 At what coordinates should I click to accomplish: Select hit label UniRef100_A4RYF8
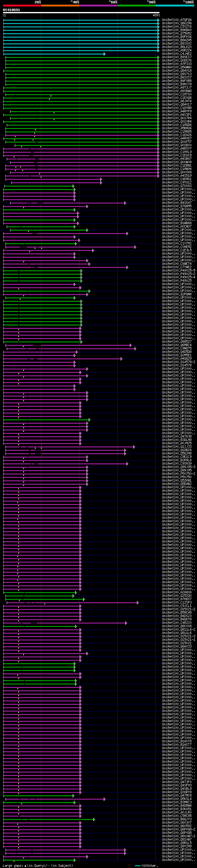(177, 111)
